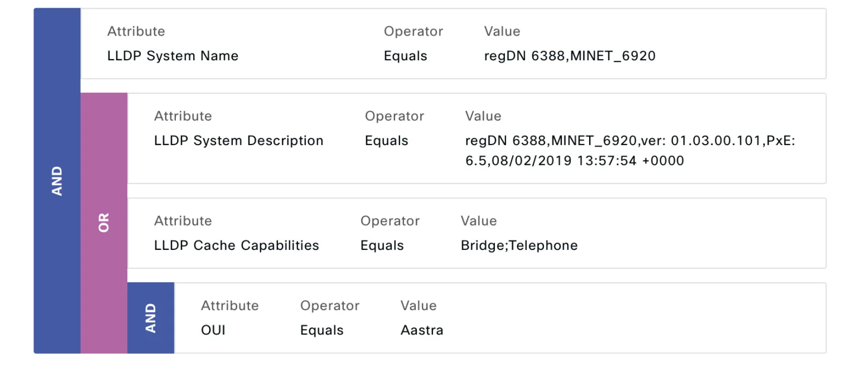Click Value header above Bridge;Telephone

[x=478, y=221]
